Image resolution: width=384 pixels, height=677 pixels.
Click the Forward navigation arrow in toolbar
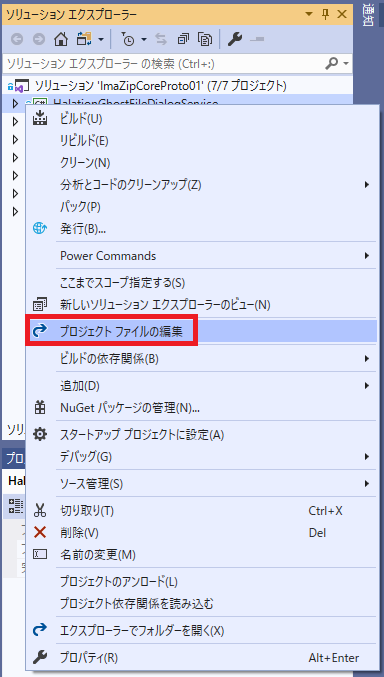coord(39,39)
